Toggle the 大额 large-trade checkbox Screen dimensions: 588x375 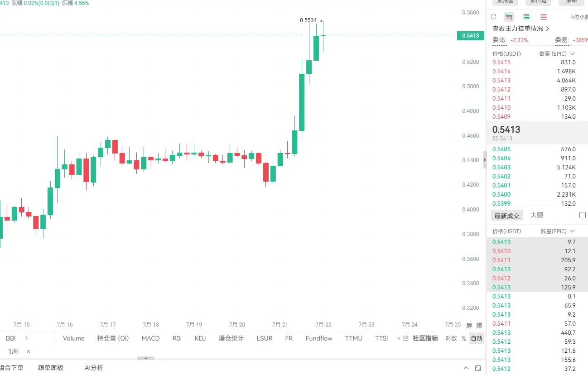(583, 215)
